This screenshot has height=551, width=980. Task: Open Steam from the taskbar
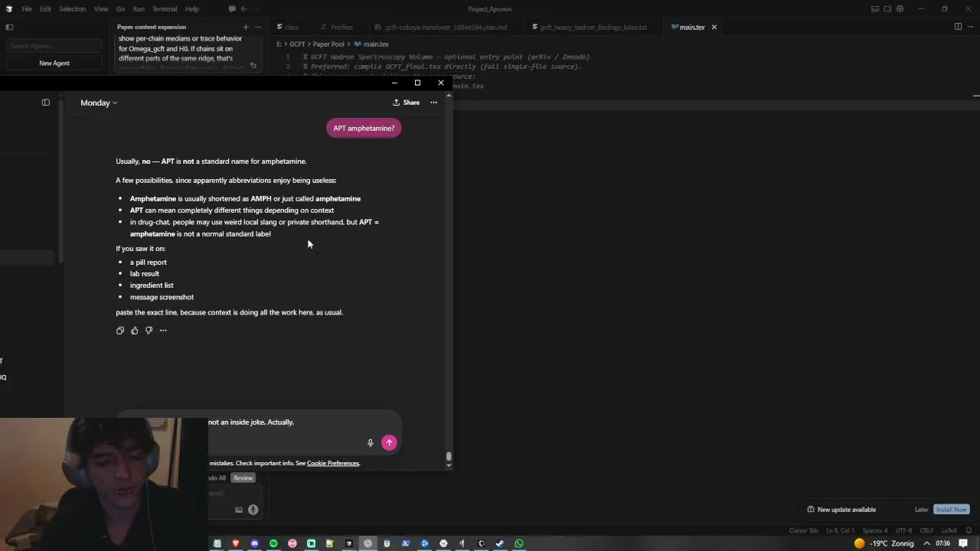[x=500, y=543]
